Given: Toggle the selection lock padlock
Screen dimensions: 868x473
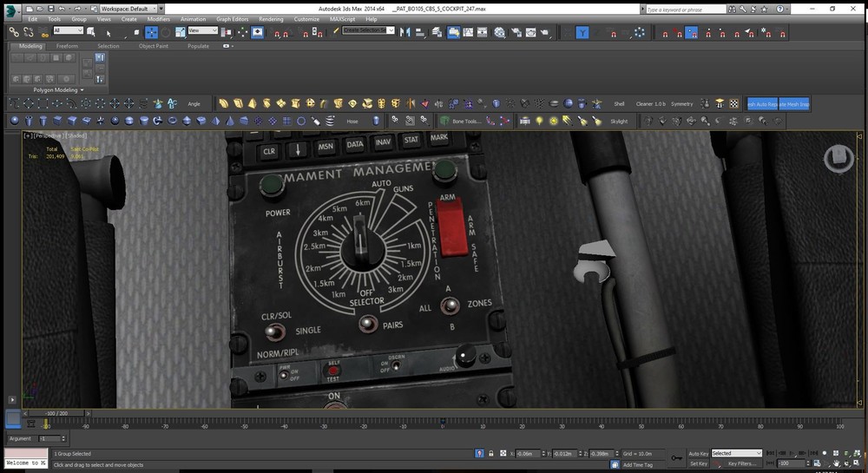Looking at the screenshot, I should coord(491,454).
